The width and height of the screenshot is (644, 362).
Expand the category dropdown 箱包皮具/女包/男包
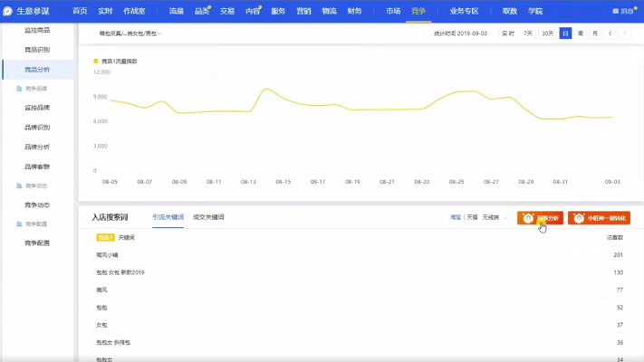pyautogui.click(x=130, y=33)
